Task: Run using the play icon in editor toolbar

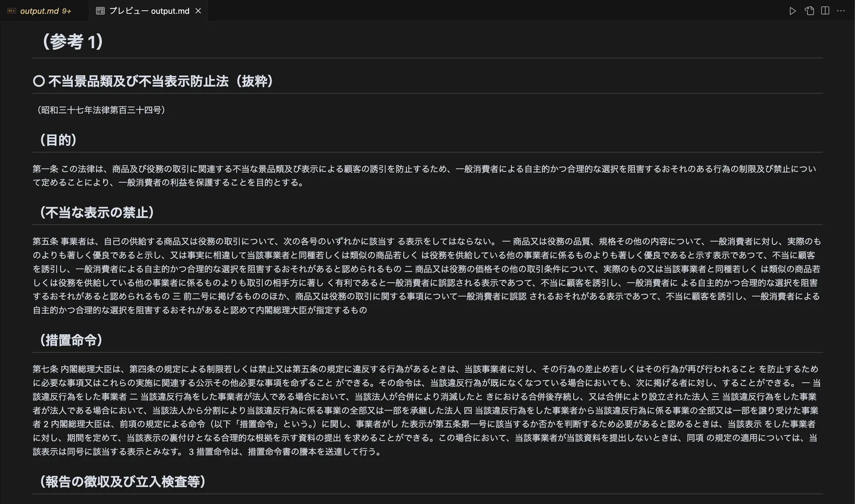Action: (792, 11)
